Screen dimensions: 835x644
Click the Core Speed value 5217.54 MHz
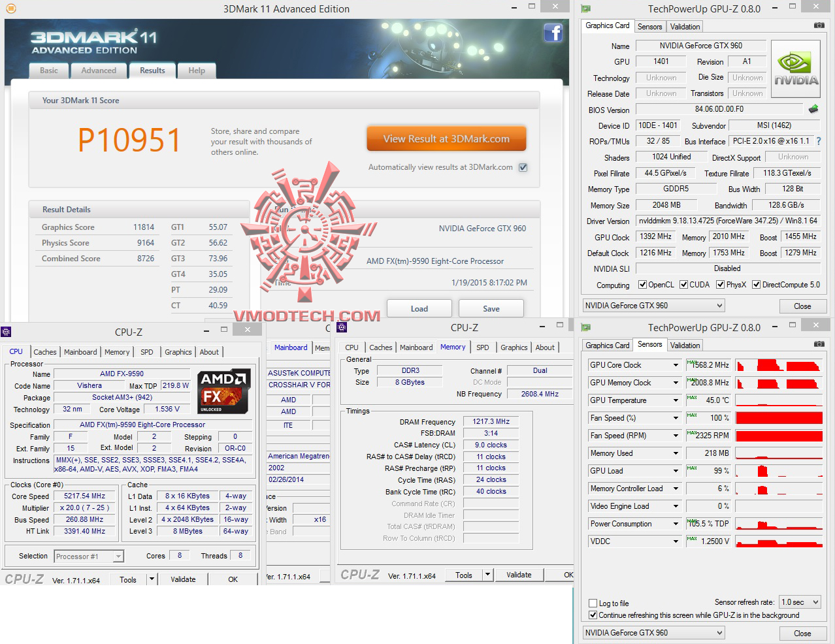coord(85,496)
